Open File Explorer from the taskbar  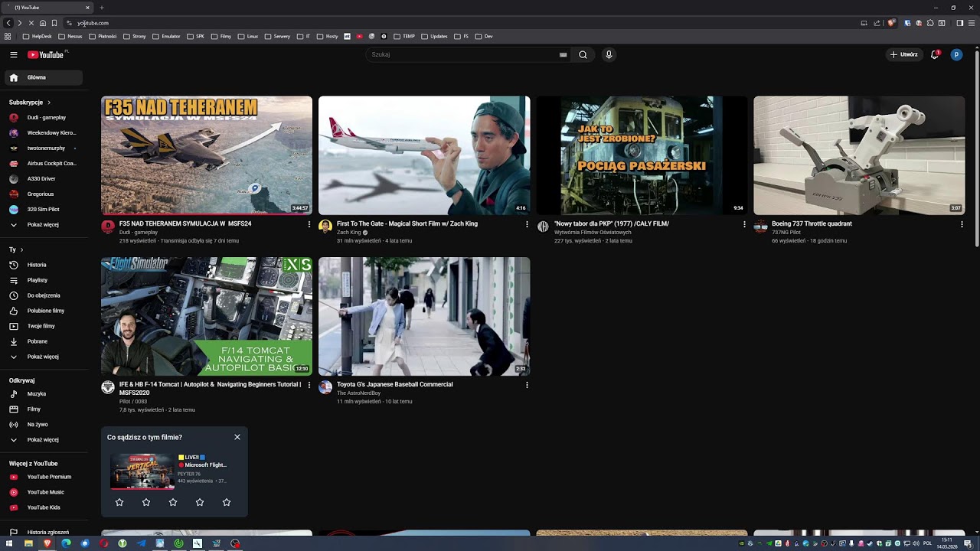[x=28, y=543]
